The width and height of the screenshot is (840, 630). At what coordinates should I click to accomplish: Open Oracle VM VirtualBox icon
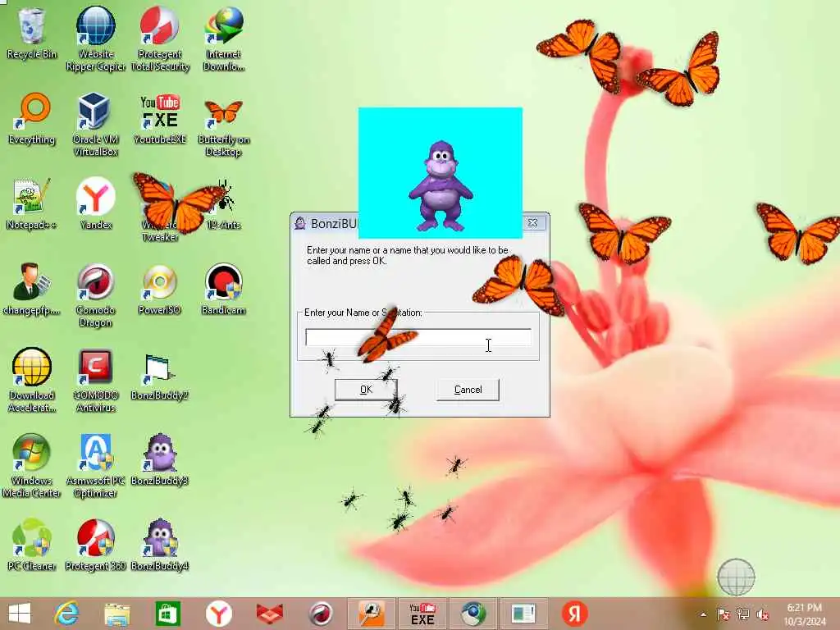tap(95, 125)
